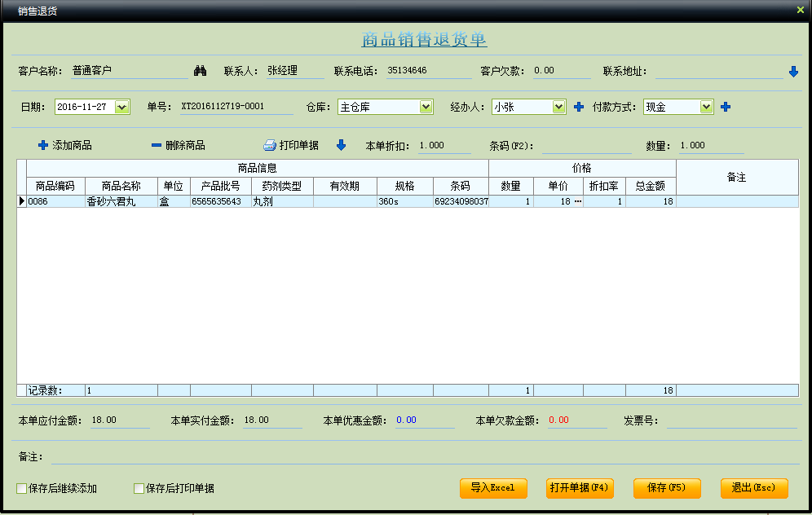Click the 规格 column header
812x515 pixels.
405,186
